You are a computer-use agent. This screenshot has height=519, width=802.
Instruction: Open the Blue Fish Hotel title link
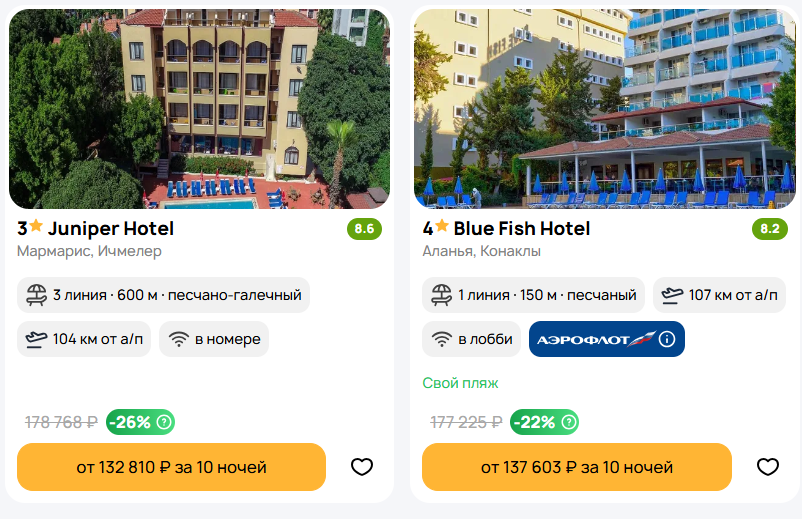522,229
